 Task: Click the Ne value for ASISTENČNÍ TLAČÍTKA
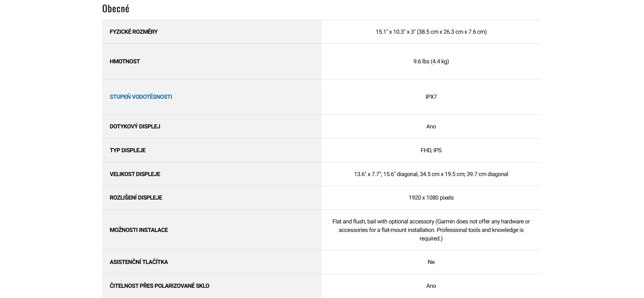[x=431, y=262]
